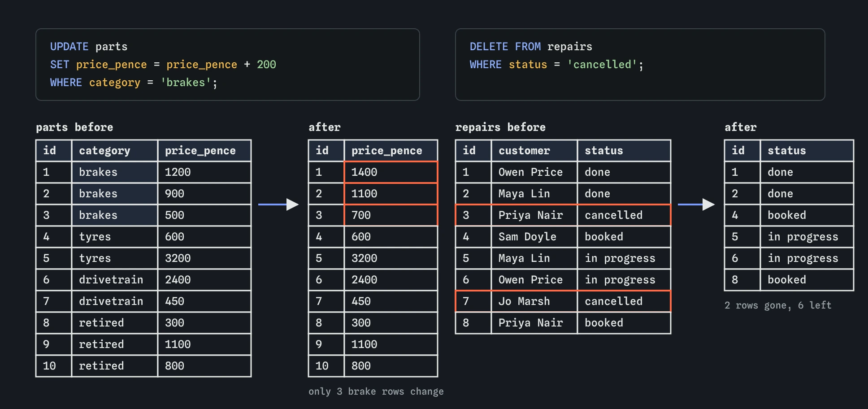Click the highlighted 700 price cell

(391, 215)
